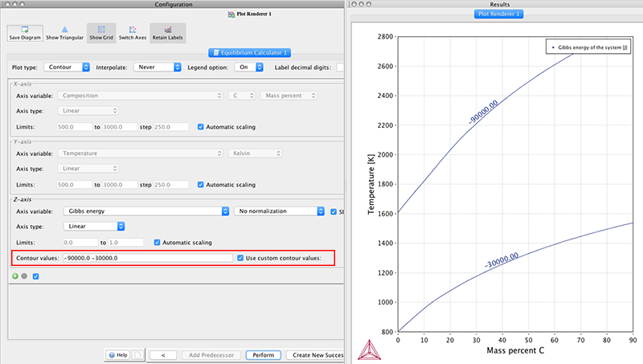Click the Perform button
Screen dimensions: 643x364
pos(264,355)
